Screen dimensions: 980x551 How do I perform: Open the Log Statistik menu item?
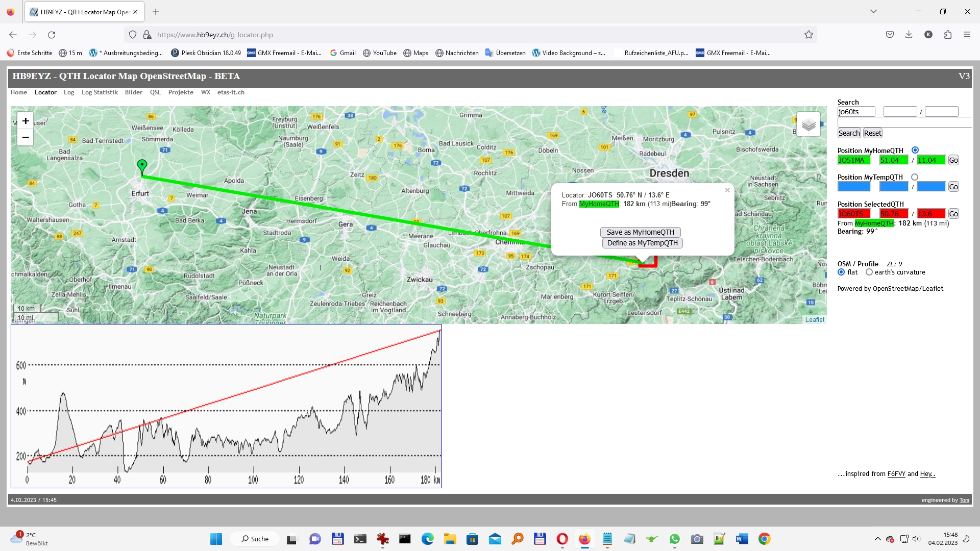100,92
